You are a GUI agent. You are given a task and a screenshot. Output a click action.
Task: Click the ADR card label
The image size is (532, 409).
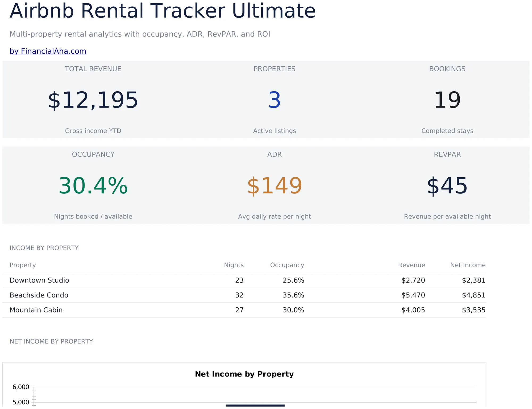tap(275, 155)
